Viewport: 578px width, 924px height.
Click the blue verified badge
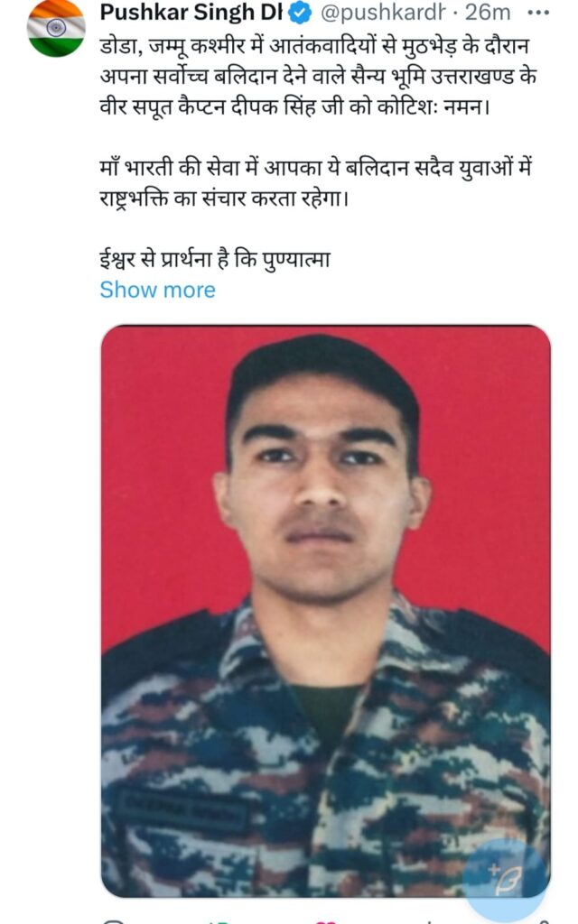[x=302, y=13]
